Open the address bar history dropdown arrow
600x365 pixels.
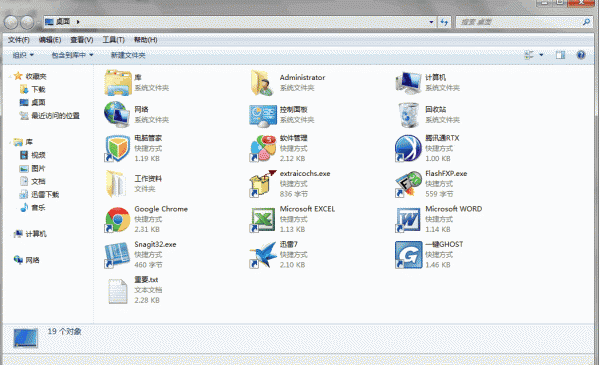pos(431,22)
